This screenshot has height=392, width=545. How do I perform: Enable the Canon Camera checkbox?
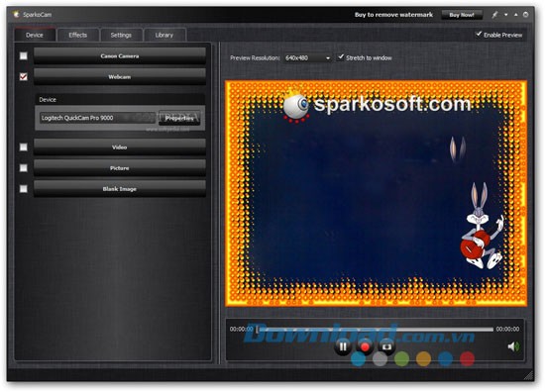(24, 55)
